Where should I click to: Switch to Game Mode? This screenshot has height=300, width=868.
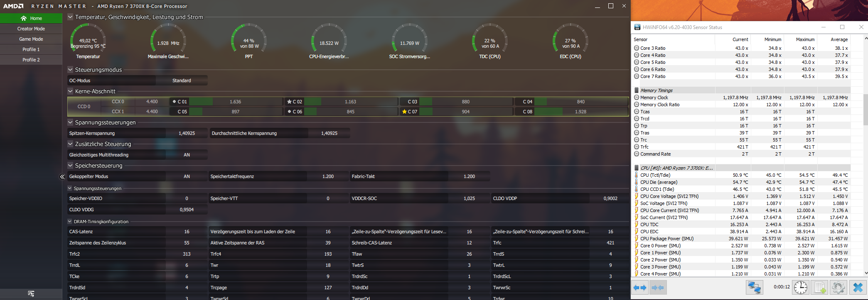tap(31, 39)
